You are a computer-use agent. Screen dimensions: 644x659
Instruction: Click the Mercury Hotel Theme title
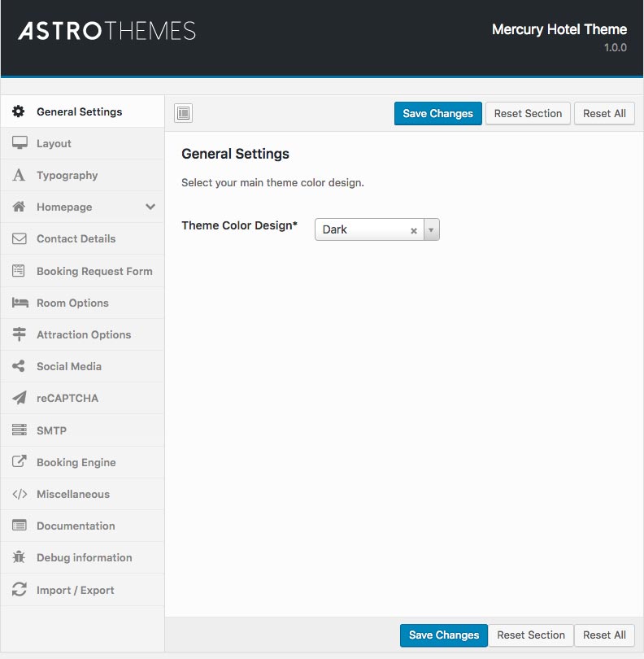pos(559,29)
